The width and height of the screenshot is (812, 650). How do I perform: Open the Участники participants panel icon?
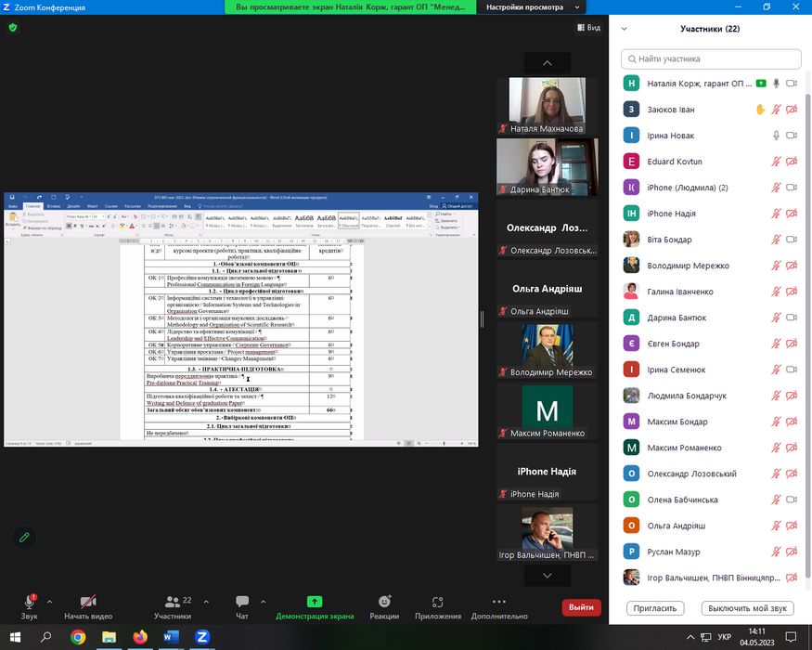tap(172, 604)
